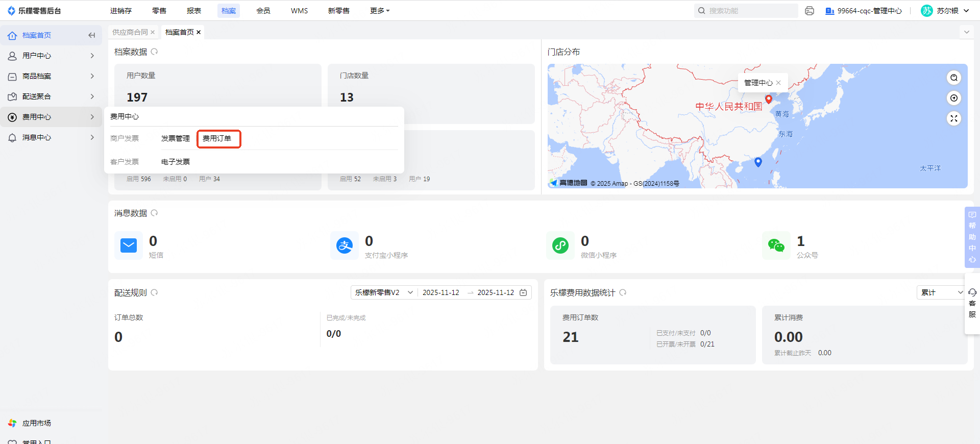Open 发票管理 in the flyout menu
Image resolution: width=980 pixels, height=444 pixels.
[175, 138]
